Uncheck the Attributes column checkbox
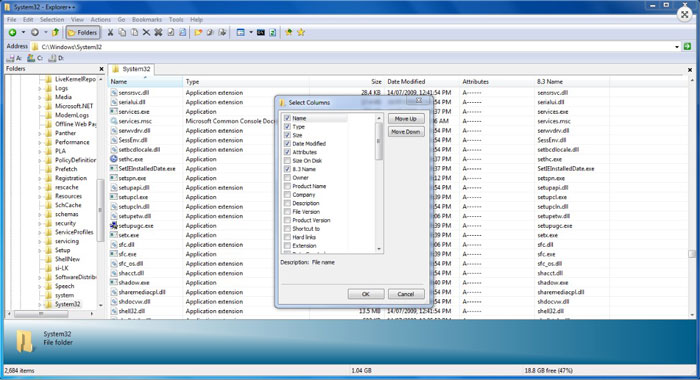This screenshot has width=700, height=380. (x=287, y=152)
